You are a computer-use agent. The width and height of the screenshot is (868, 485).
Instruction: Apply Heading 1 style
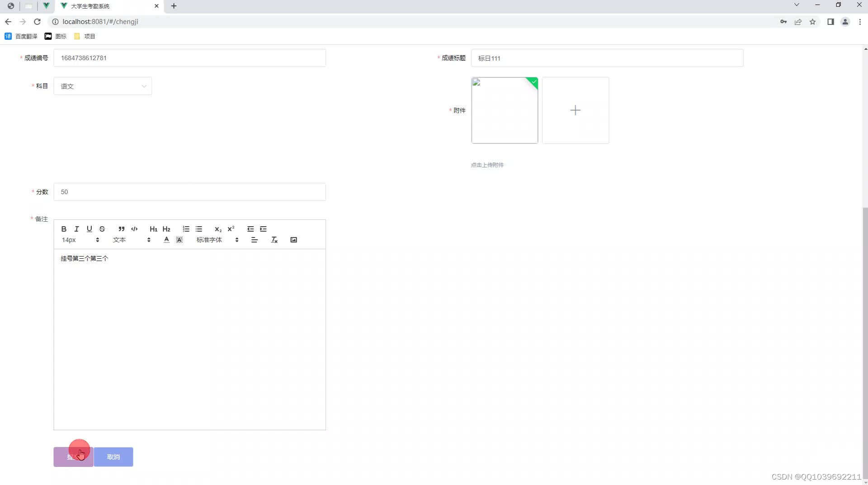153,229
